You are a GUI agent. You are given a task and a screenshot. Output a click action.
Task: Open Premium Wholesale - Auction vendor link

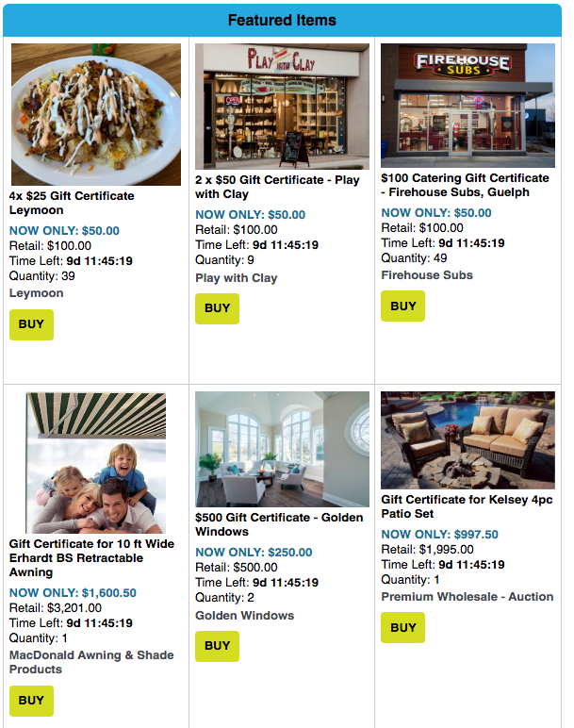[x=467, y=597]
